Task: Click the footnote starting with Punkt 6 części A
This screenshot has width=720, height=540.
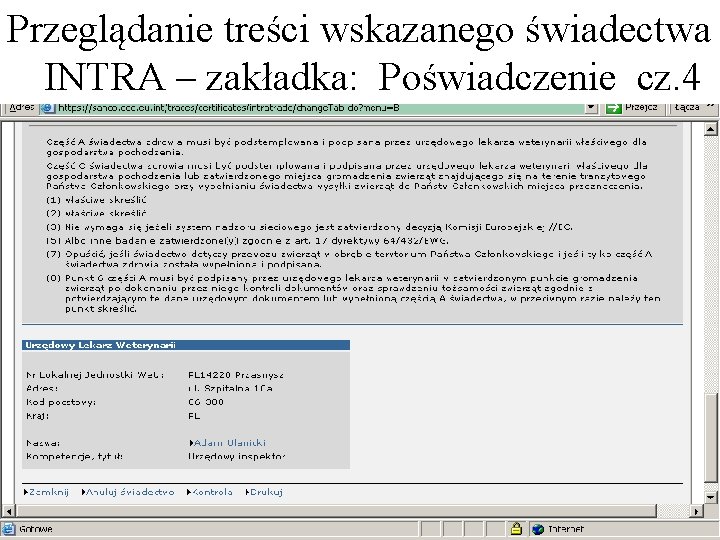Action: pyautogui.click(x=354, y=293)
